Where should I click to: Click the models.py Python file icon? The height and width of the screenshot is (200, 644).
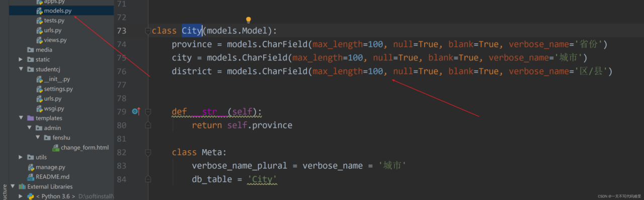tap(39, 11)
